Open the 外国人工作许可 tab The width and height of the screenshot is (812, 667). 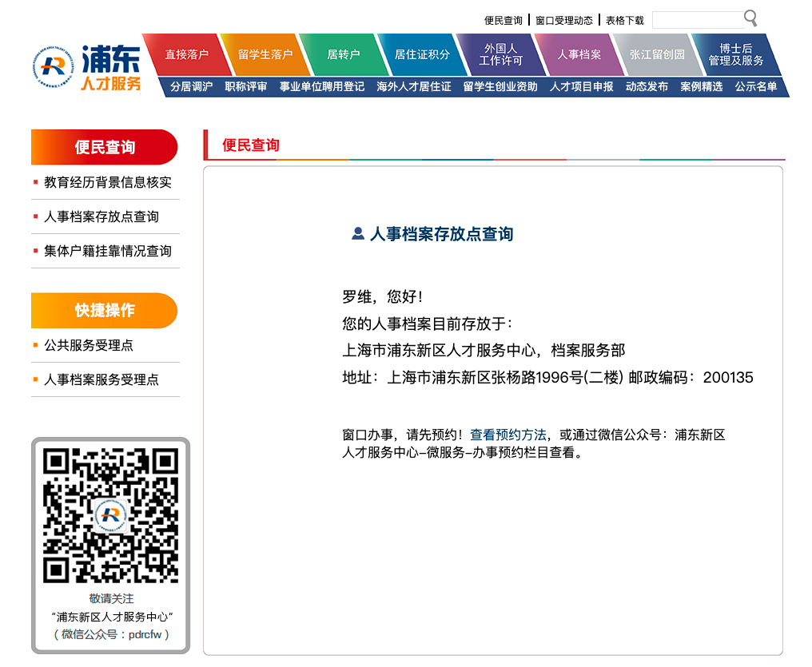point(500,54)
